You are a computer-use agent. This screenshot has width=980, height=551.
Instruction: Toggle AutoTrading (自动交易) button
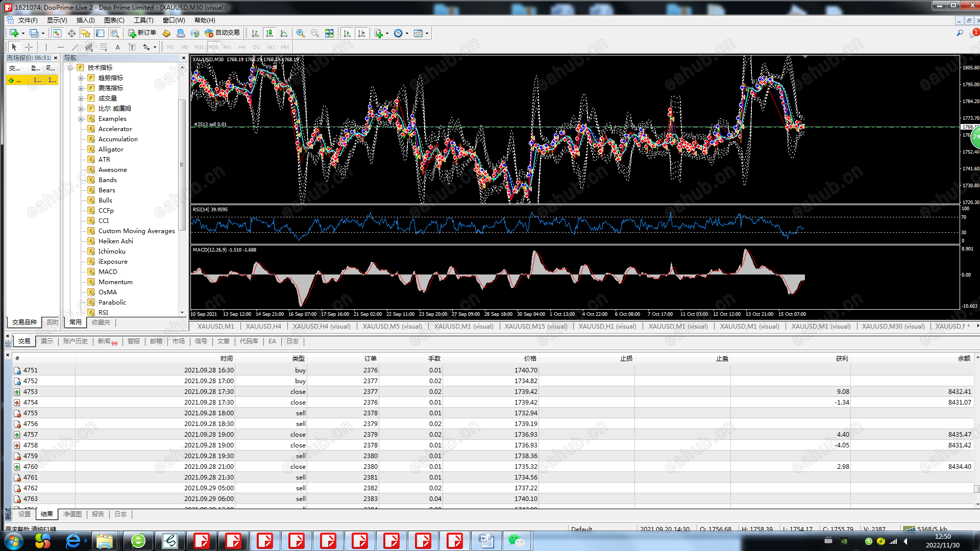[x=222, y=33]
